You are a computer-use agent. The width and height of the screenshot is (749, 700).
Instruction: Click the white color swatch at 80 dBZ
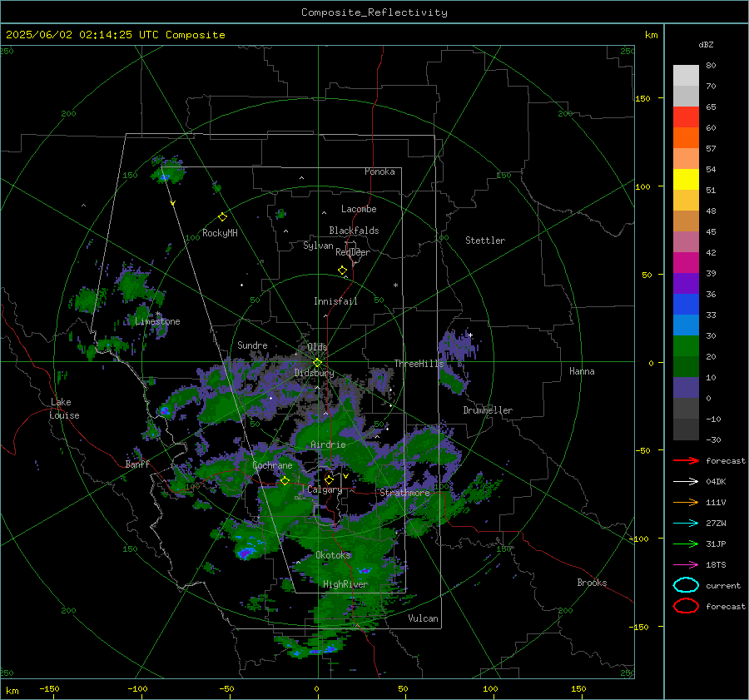click(686, 75)
